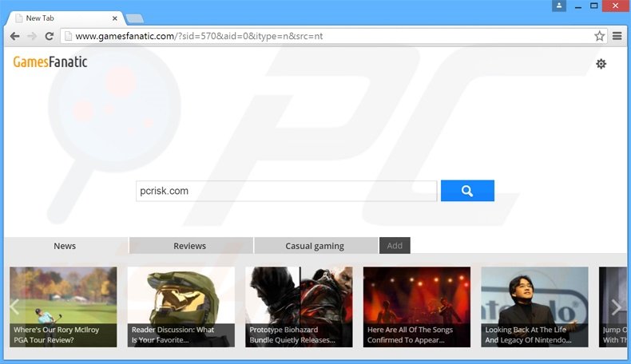The image size is (631, 364).
Task: Select the News tab
Action: coord(65,246)
